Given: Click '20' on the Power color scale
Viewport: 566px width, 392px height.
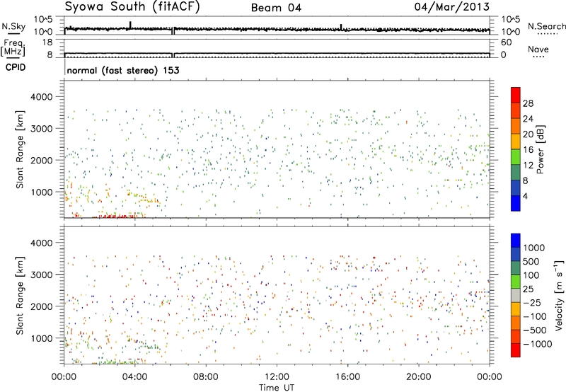Looking at the screenshot, I should click(x=528, y=134).
